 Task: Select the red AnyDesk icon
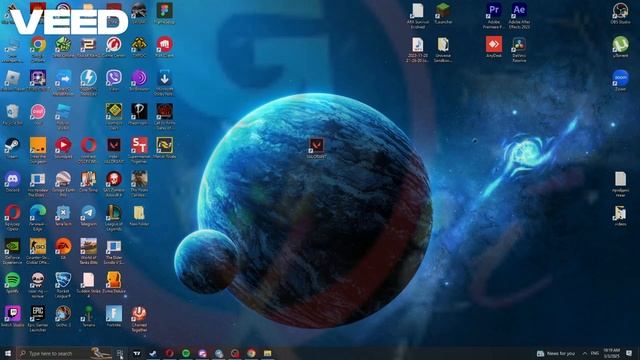point(494,44)
